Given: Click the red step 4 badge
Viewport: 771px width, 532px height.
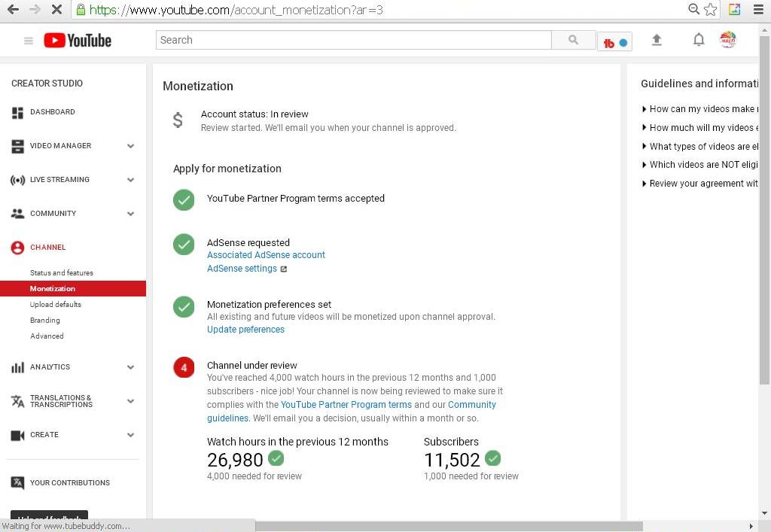Looking at the screenshot, I should [x=184, y=367].
